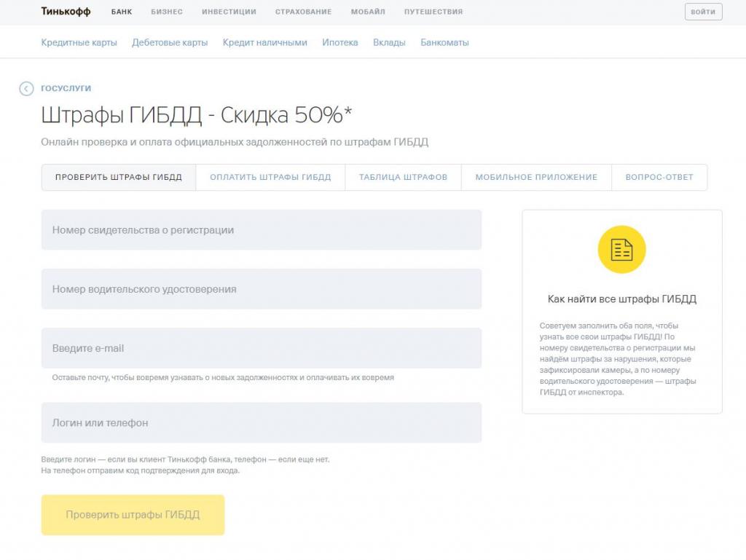
Task: Open Инвестиции in top menu
Action: pos(229,12)
